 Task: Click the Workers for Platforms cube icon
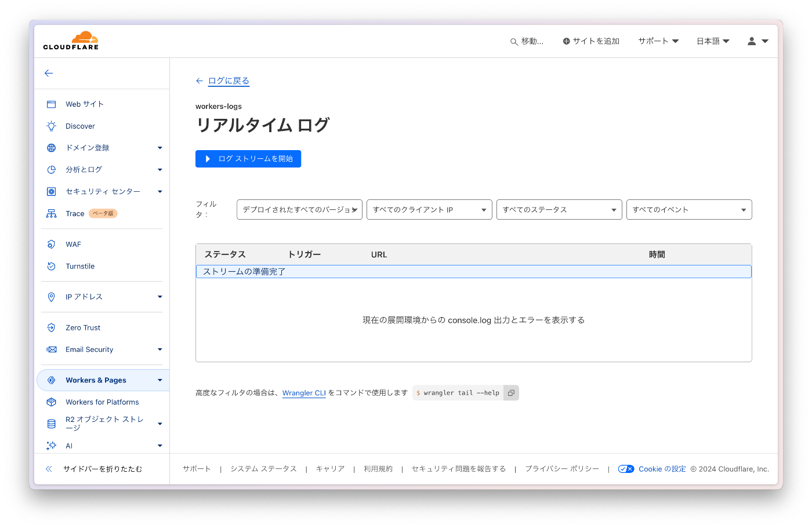click(51, 402)
